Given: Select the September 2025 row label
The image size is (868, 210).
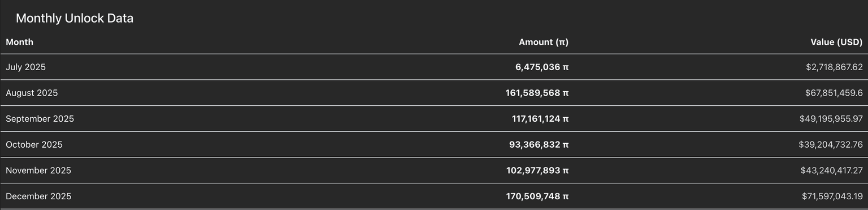Looking at the screenshot, I should (40, 119).
